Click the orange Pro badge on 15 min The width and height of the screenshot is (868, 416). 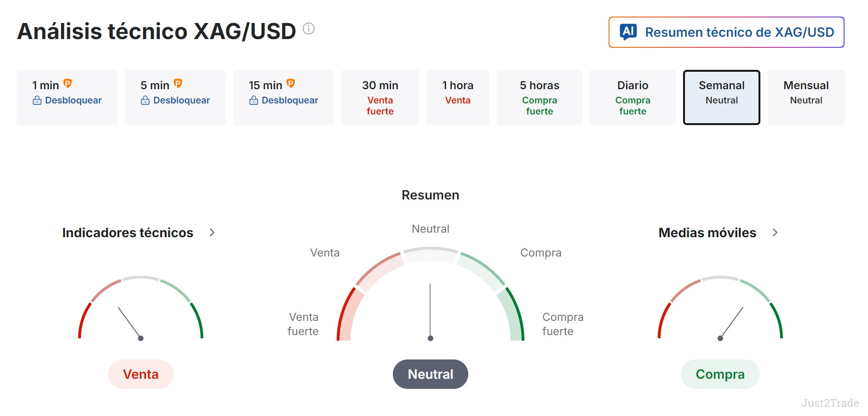point(291,84)
